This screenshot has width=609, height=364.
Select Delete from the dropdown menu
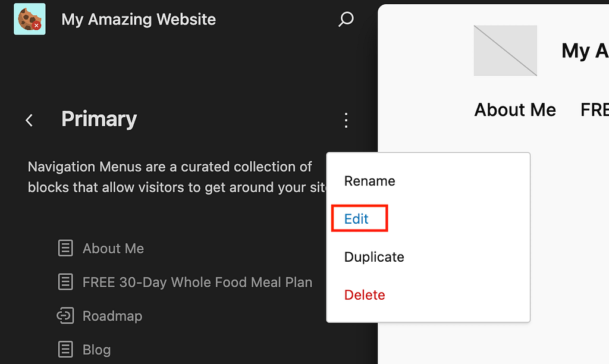(365, 294)
